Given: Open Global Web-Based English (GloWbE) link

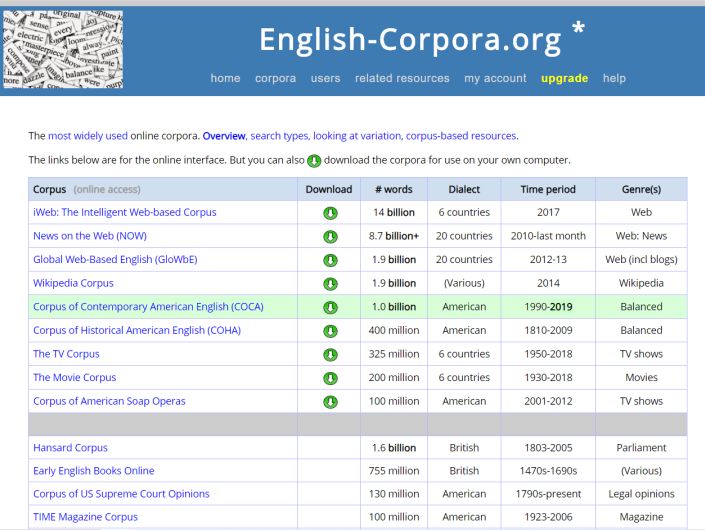Looking at the screenshot, I should click(x=115, y=259).
